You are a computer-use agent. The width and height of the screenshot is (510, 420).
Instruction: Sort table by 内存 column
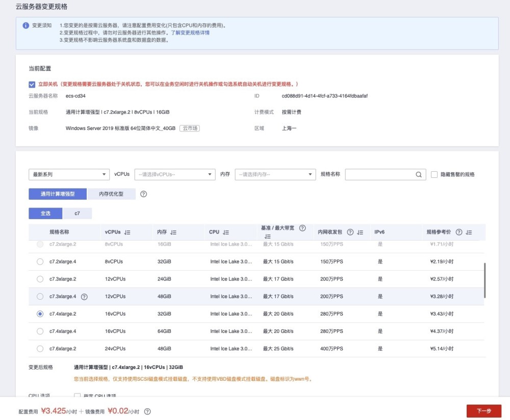click(x=173, y=232)
